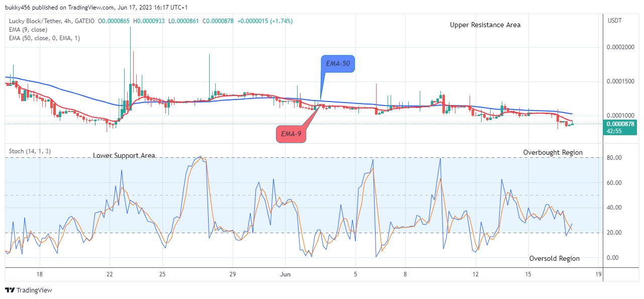644x299 pixels.
Task: Click the '12' date on time axis
Action: point(475,274)
